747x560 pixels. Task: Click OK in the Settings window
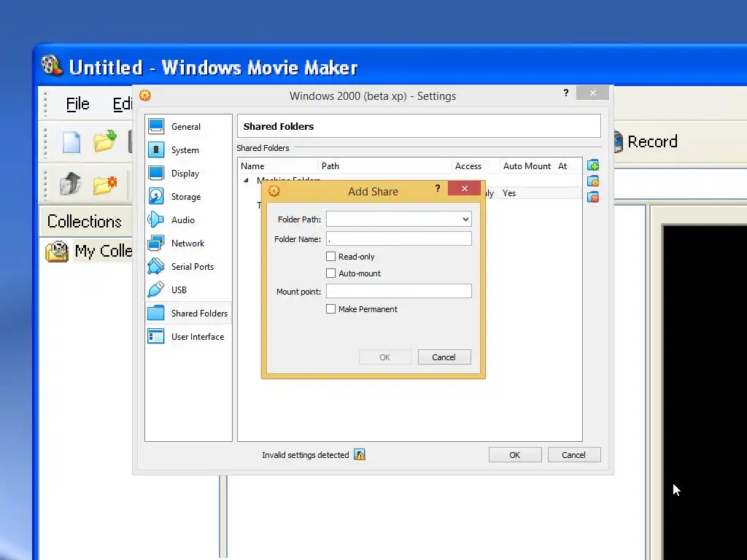point(515,455)
